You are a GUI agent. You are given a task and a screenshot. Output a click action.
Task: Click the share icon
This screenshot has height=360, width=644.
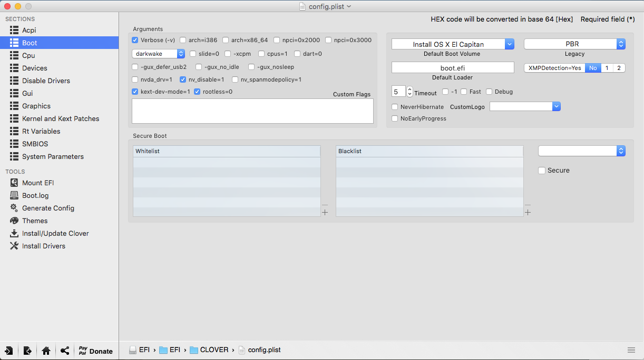click(x=65, y=351)
